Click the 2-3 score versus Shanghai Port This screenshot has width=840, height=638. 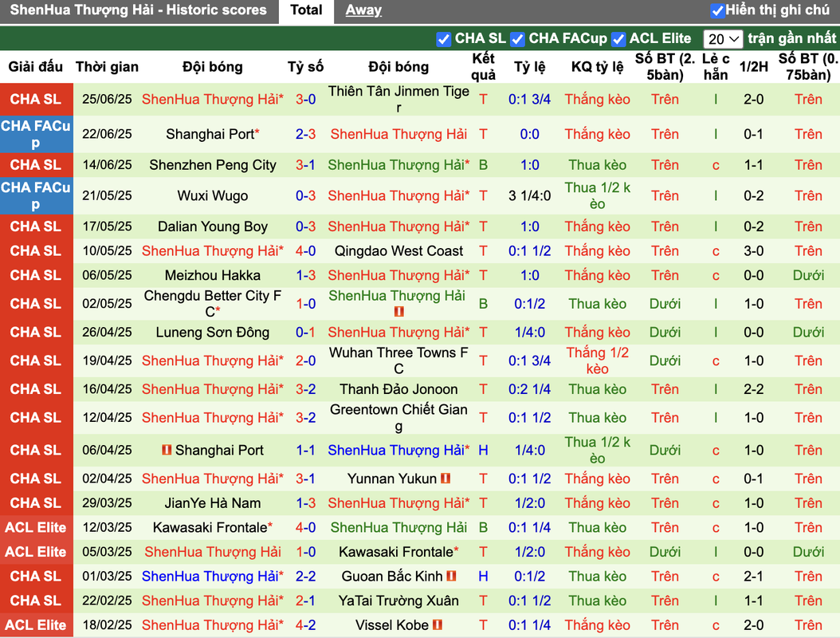pyautogui.click(x=305, y=134)
